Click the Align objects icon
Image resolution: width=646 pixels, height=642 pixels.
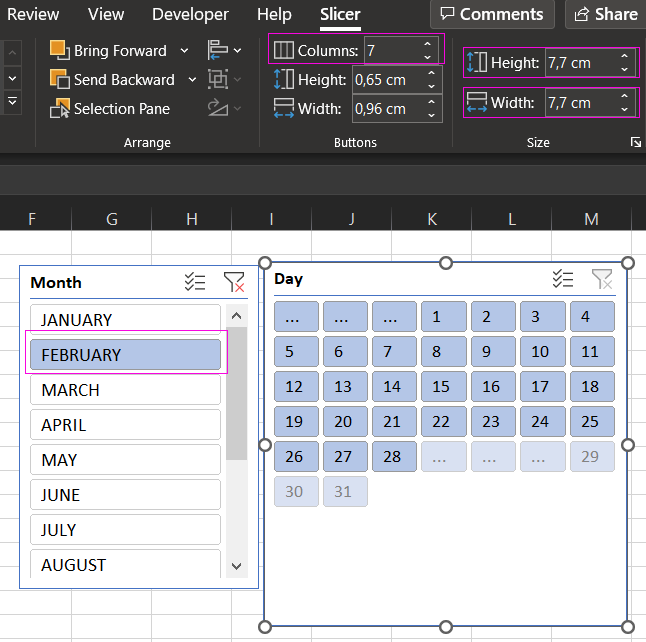217,50
